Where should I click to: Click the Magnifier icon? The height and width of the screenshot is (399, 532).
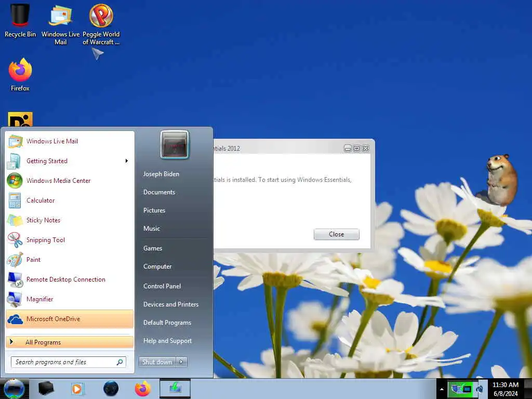tap(15, 299)
